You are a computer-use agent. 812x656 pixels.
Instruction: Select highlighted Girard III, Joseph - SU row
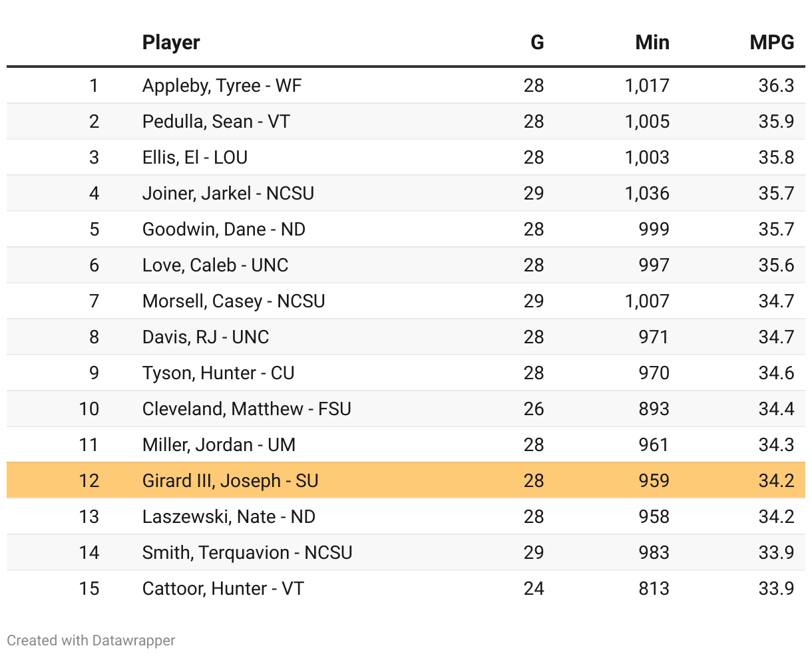230,481
